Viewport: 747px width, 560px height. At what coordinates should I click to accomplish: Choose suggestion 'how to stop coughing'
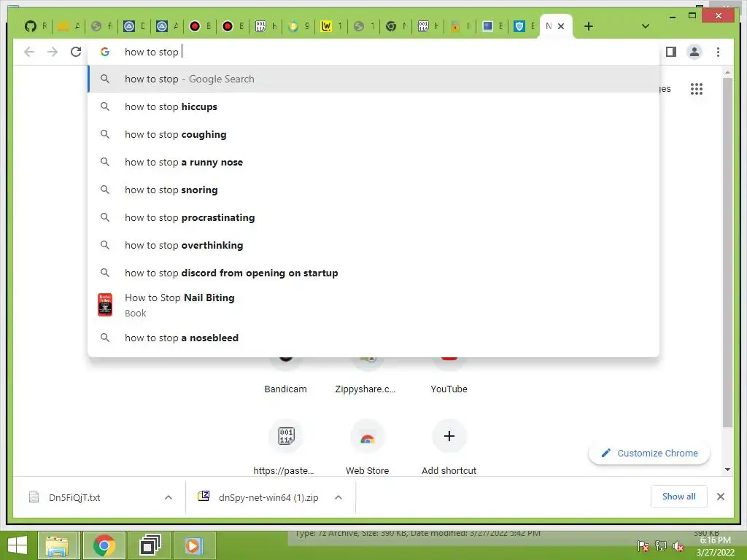(x=374, y=134)
